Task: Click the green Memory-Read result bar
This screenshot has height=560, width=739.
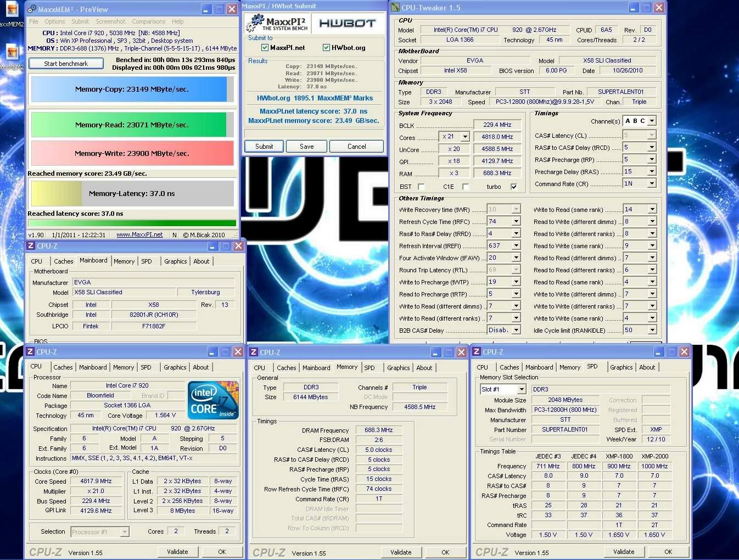Action: [x=132, y=125]
